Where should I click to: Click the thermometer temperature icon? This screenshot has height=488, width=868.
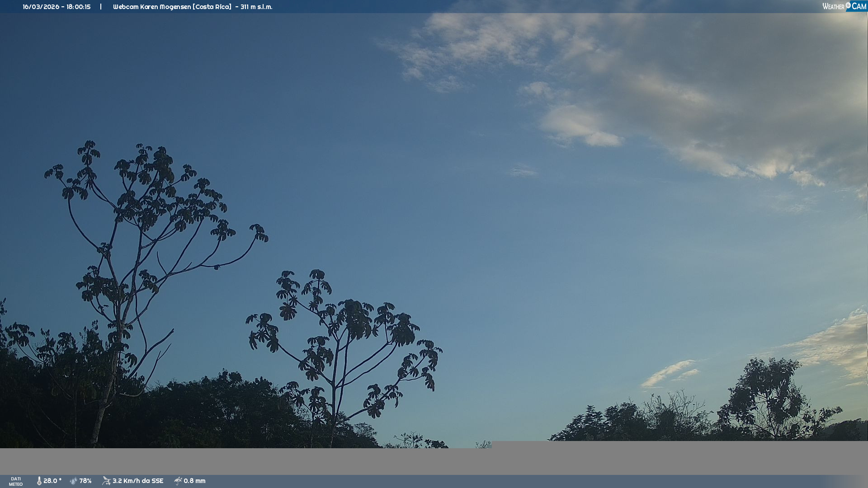pyautogui.click(x=39, y=481)
